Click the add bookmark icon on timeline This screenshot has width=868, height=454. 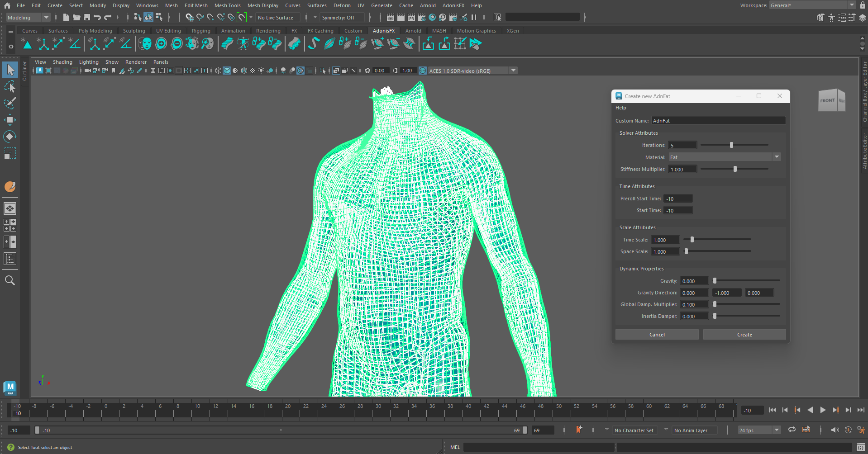click(579, 430)
